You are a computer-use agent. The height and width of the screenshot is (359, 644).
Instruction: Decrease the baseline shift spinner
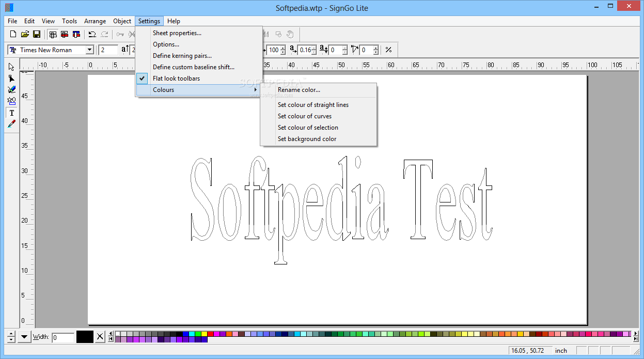pyautogui.click(x=344, y=52)
